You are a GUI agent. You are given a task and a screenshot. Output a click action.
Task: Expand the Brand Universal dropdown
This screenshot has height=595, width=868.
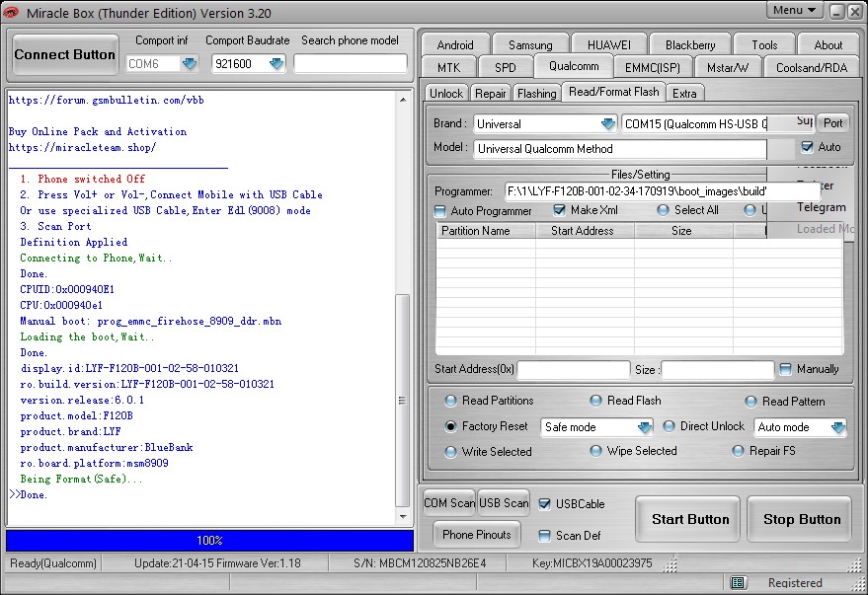coord(608,124)
